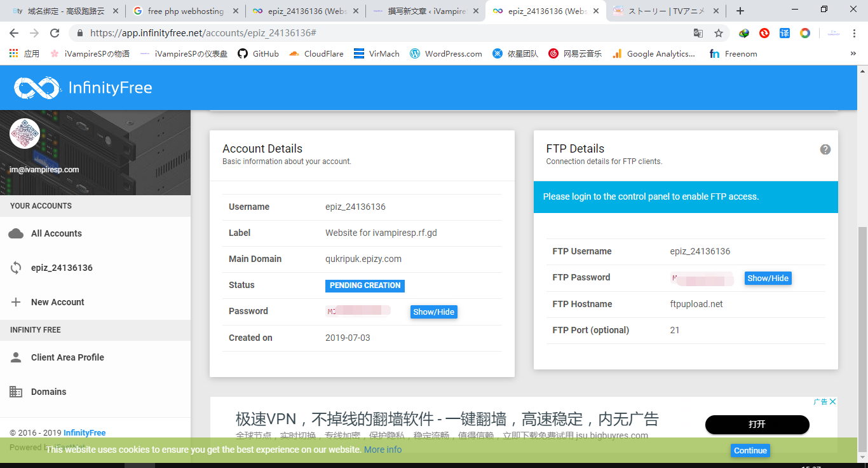Click the 广告 ad label
The height and width of the screenshot is (468, 868).
pos(820,402)
